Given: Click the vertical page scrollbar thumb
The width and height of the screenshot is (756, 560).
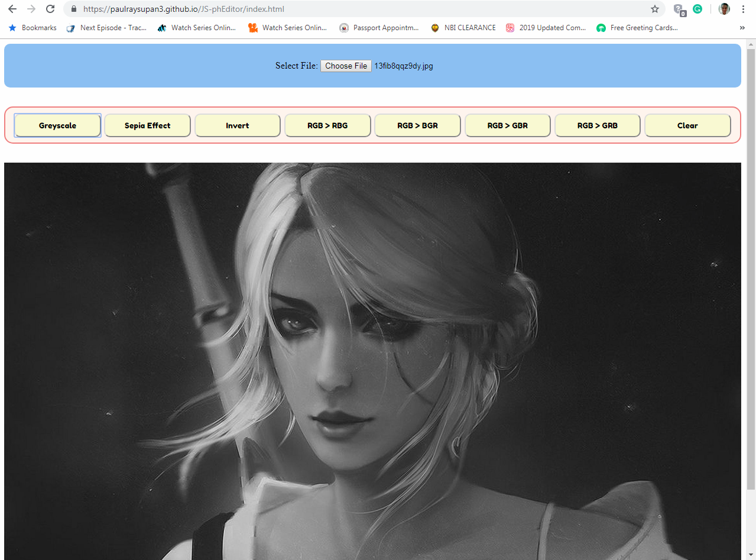Looking at the screenshot, I should point(751,269).
